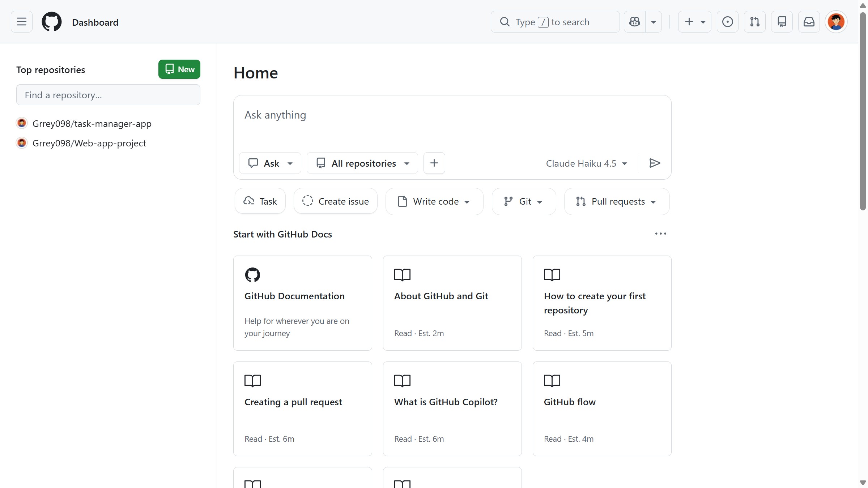This screenshot has height=488, width=868.
Task: Open the Pull requests icon in header
Action: pyautogui.click(x=755, y=22)
